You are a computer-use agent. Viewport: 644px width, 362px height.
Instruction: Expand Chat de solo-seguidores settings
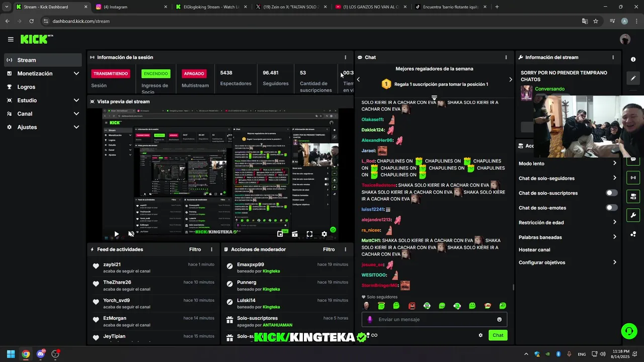point(568,178)
